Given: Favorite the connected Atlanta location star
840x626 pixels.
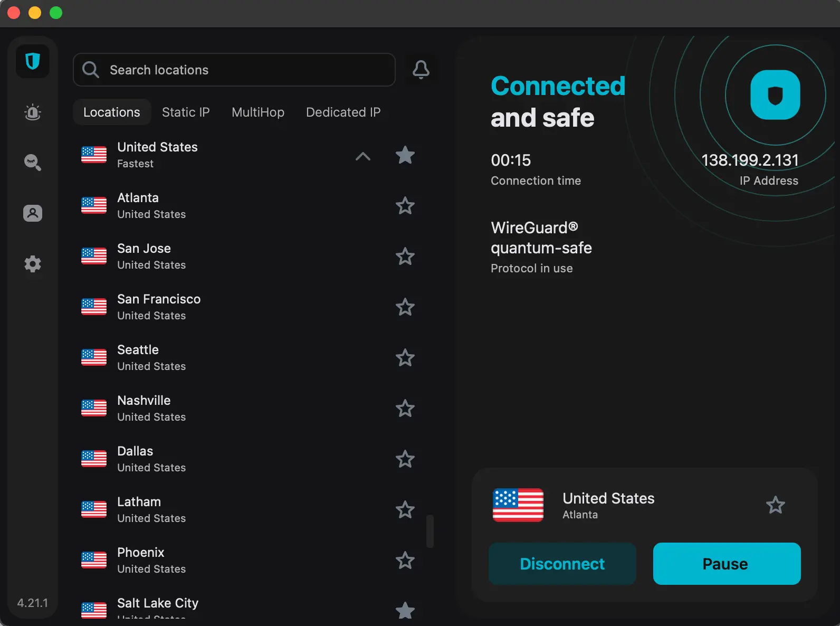Looking at the screenshot, I should [x=776, y=505].
